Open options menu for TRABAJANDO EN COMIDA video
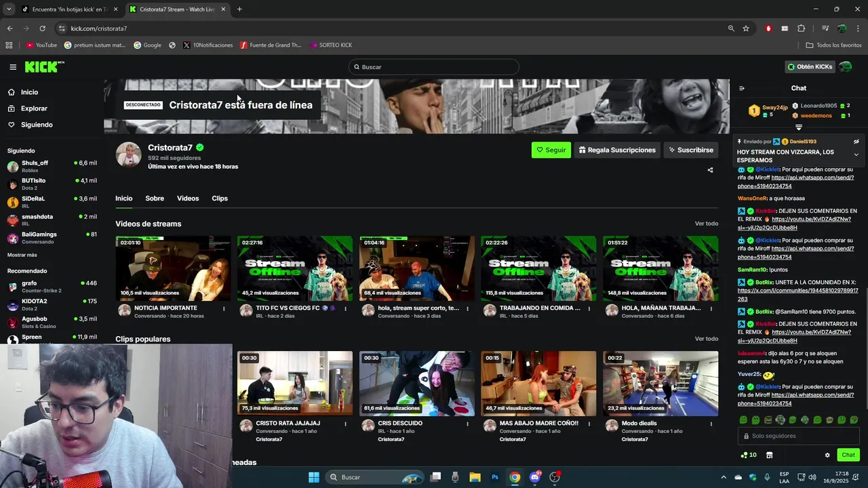 589,308
